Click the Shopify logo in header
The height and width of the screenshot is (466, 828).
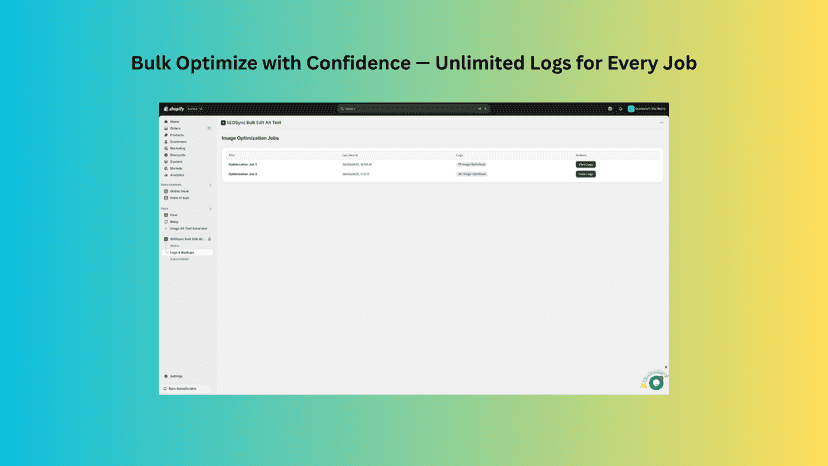click(x=174, y=109)
